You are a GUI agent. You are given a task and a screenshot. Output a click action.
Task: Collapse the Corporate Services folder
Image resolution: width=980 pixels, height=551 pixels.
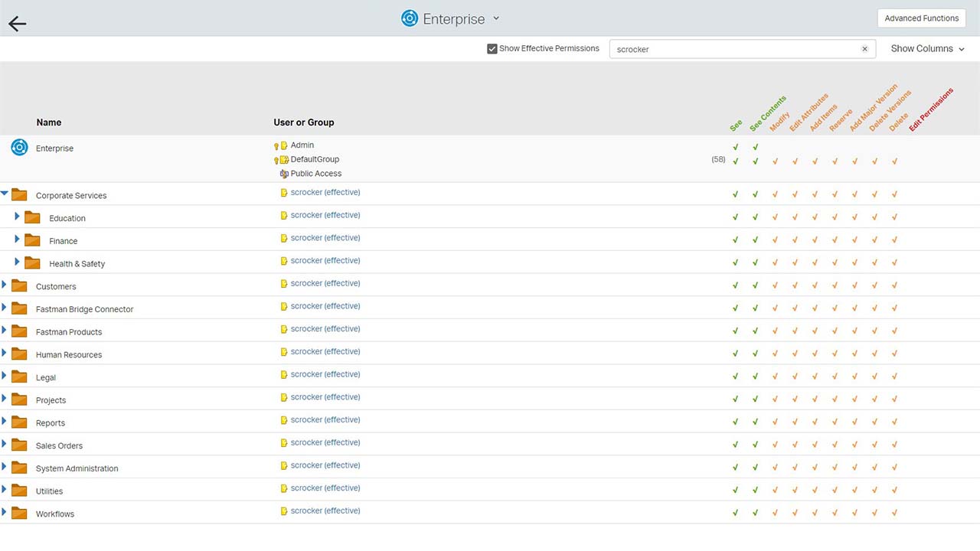tap(5, 194)
